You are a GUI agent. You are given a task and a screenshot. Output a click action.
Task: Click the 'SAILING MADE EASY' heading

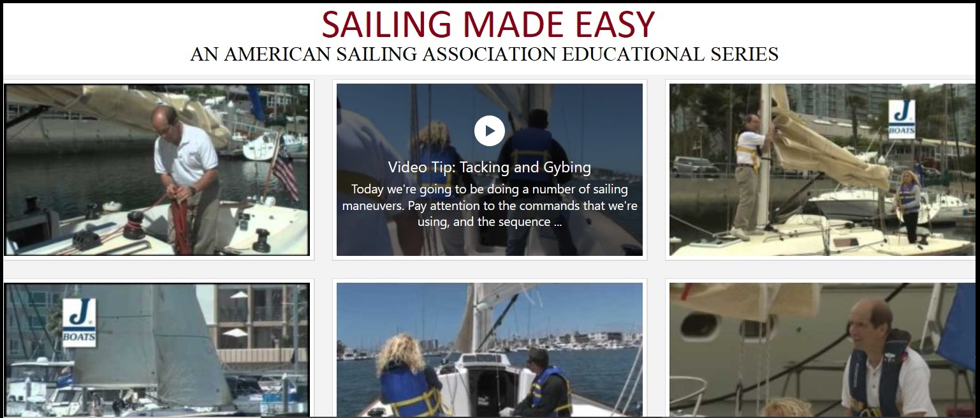pos(488,24)
